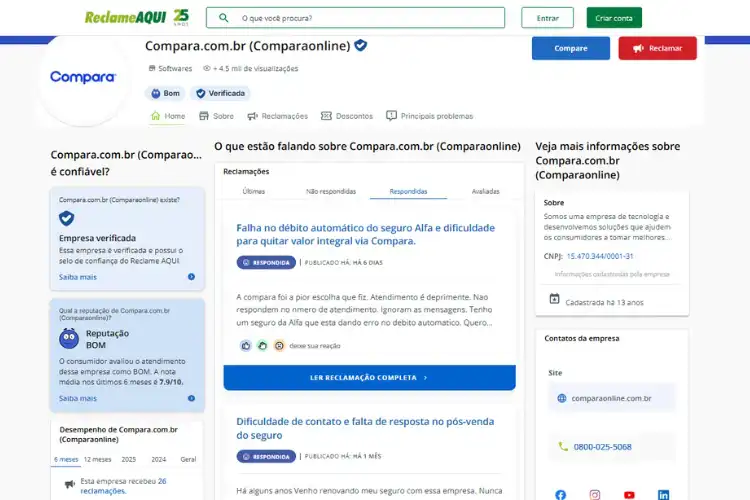Click the calendar icon beside 'Cadastrada há 13 anos'
Image resolution: width=750 pixels, height=500 pixels.
tap(554, 299)
